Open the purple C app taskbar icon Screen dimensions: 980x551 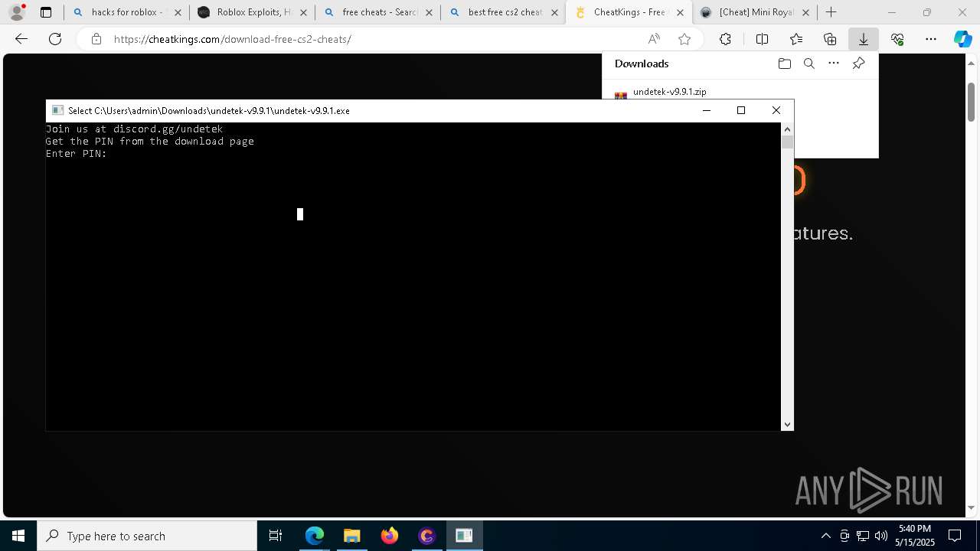426,536
